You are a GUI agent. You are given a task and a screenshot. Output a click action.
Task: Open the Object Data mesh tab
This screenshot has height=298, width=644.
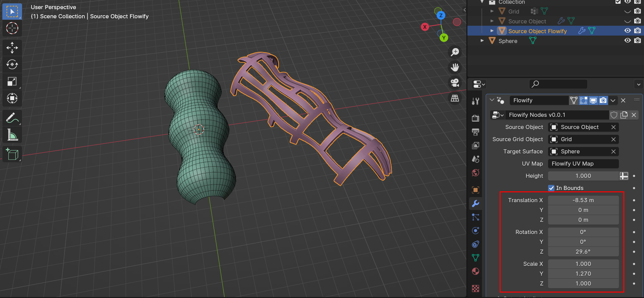point(476,258)
